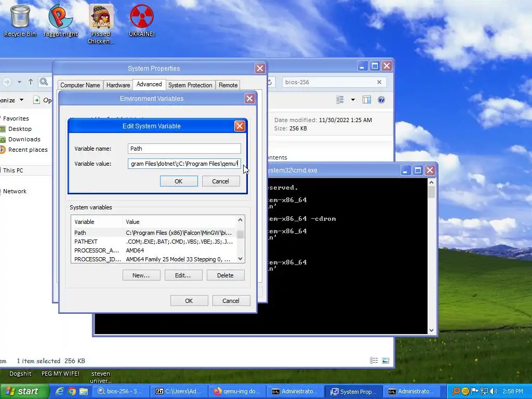The image size is (532, 399).
Task: Click the Start button
Action: pos(24,391)
